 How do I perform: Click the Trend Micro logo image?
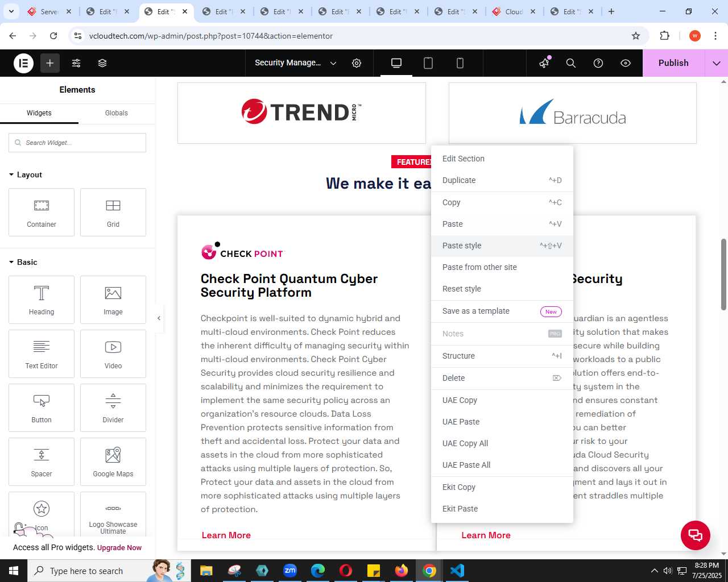click(301, 112)
